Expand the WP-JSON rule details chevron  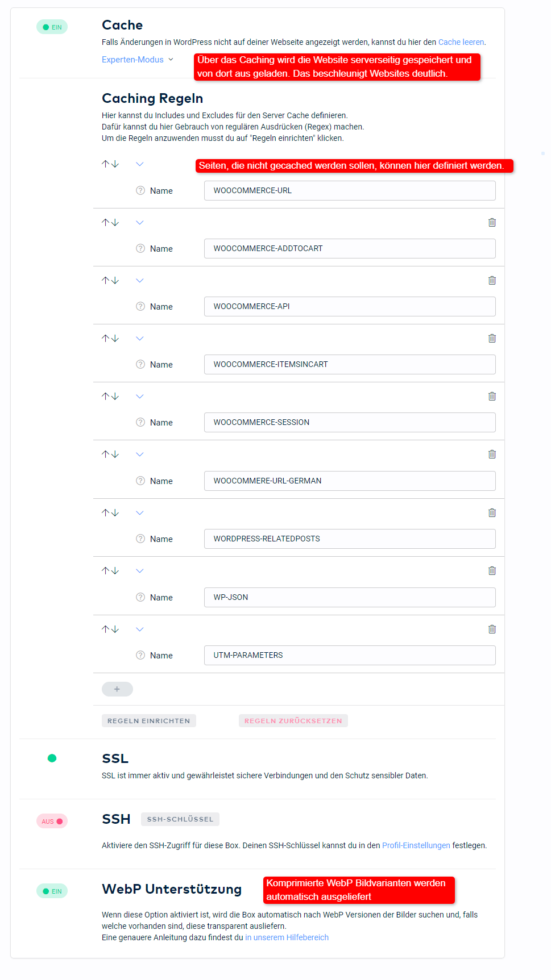(x=140, y=571)
